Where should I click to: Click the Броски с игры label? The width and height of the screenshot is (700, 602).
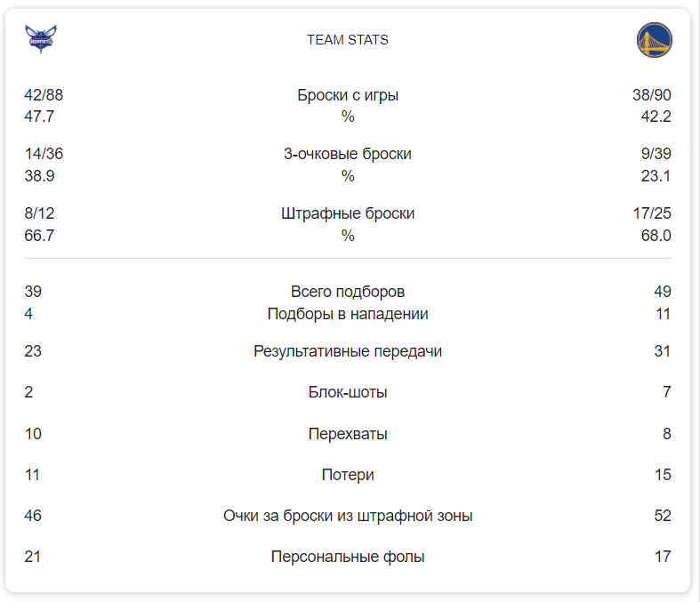coord(347,95)
